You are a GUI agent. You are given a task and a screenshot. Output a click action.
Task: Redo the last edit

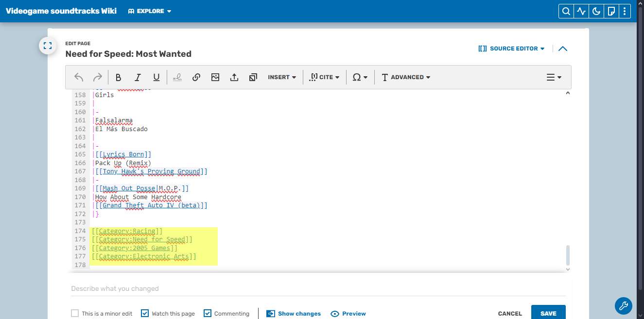click(x=97, y=77)
